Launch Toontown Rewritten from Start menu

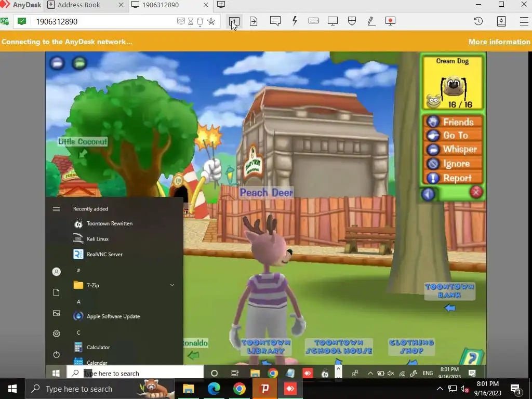click(x=109, y=223)
